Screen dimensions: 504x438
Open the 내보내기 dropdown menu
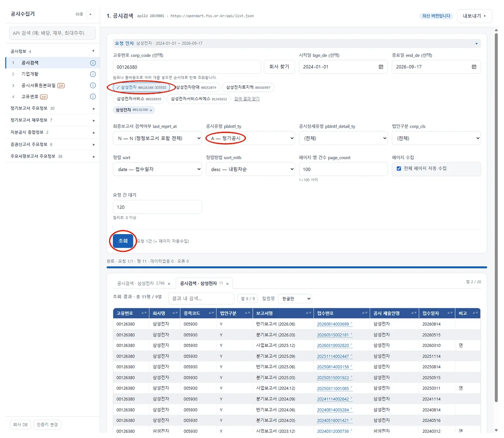474,16
